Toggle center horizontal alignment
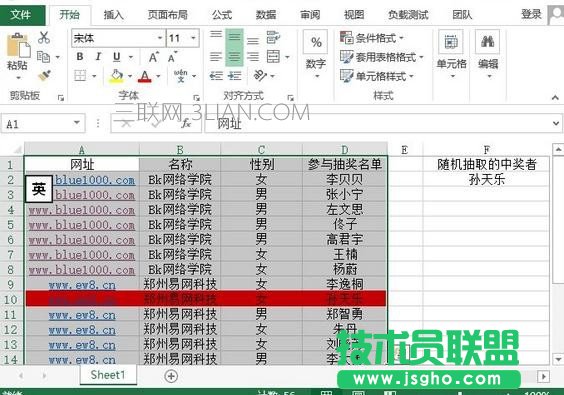This screenshot has height=395, width=564. click(x=235, y=57)
